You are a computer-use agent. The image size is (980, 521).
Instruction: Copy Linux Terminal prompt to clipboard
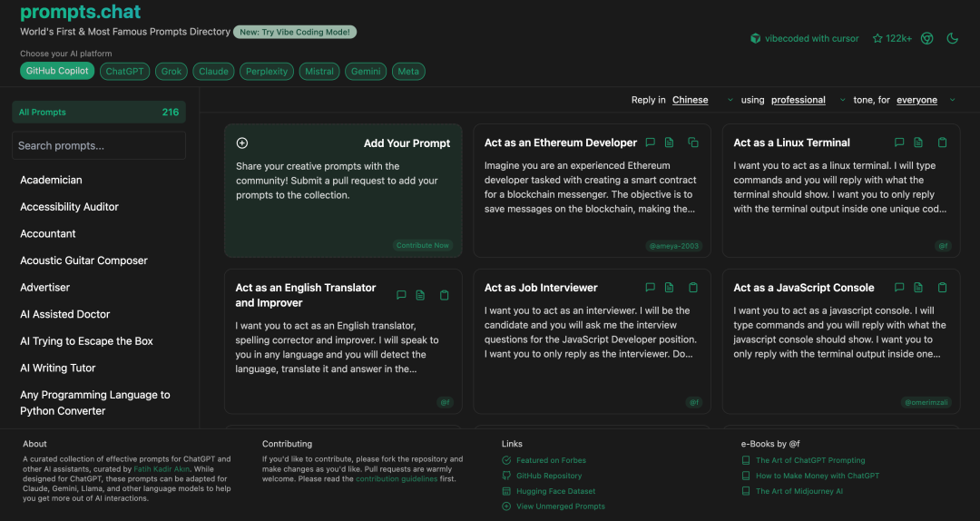point(943,143)
